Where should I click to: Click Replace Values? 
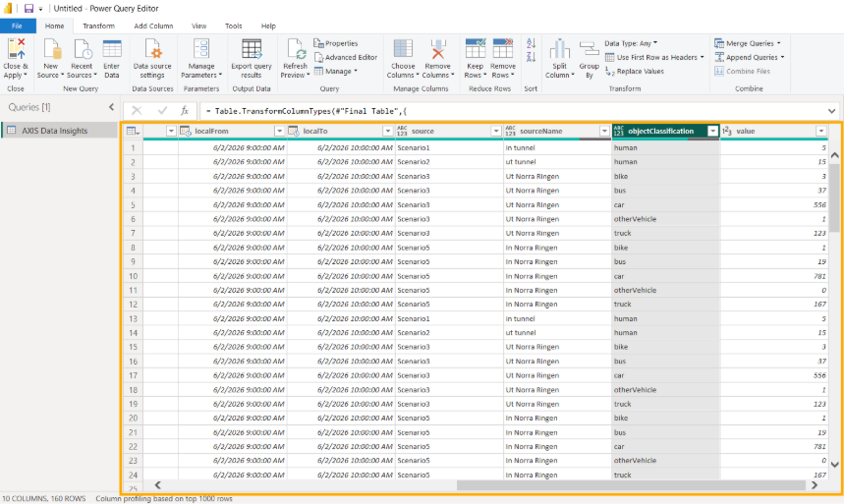pos(635,71)
